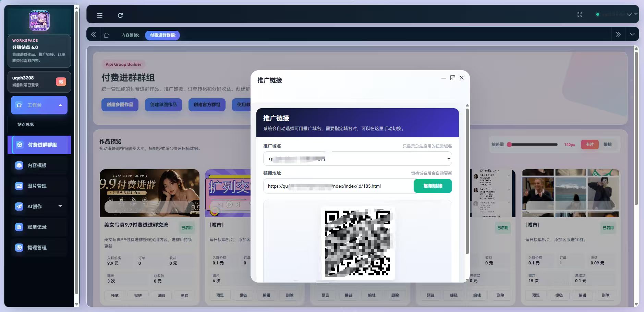Open 站点总览 menu item
The image size is (644, 312).
[x=26, y=124]
